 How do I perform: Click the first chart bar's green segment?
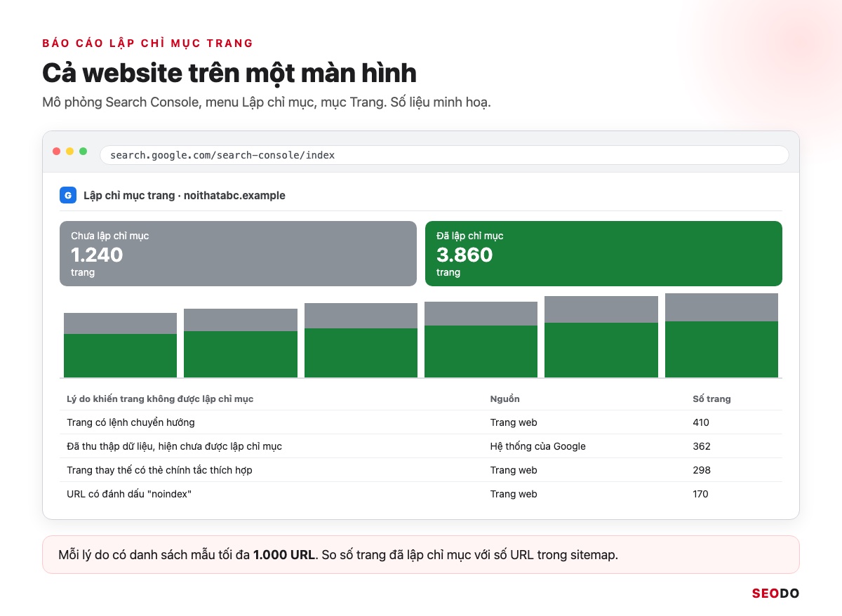point(120,356)
